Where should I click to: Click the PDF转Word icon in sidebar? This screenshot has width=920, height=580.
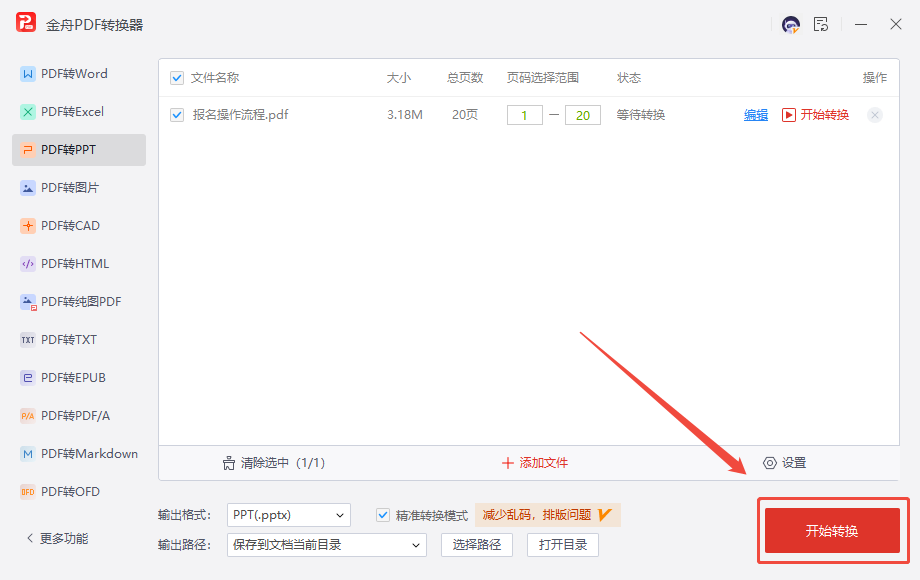28,74
